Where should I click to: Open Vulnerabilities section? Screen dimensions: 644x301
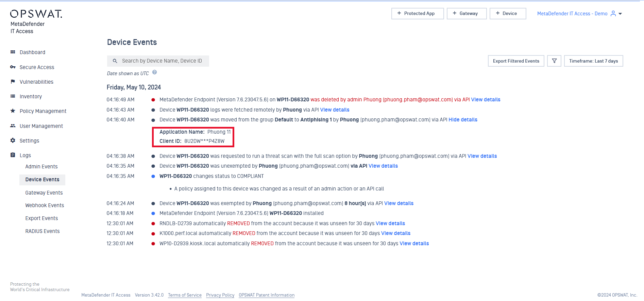click(x=36, y=82)
